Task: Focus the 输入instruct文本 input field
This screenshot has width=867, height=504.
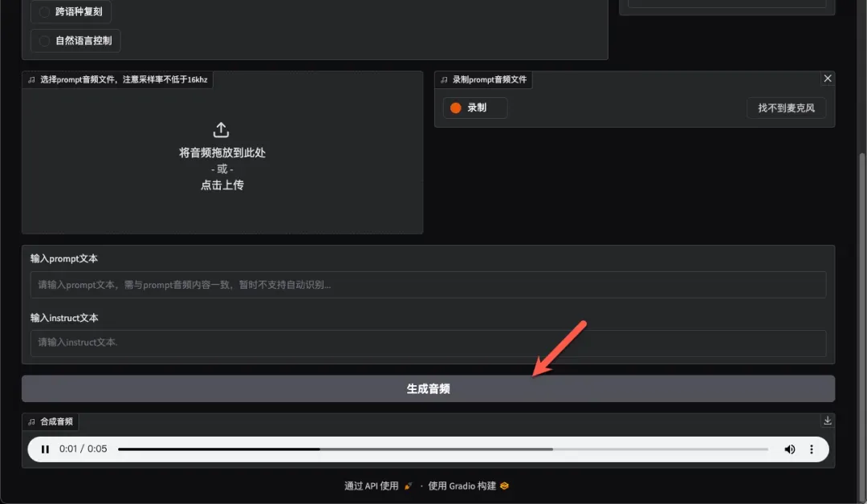Action: coord(428,343)
